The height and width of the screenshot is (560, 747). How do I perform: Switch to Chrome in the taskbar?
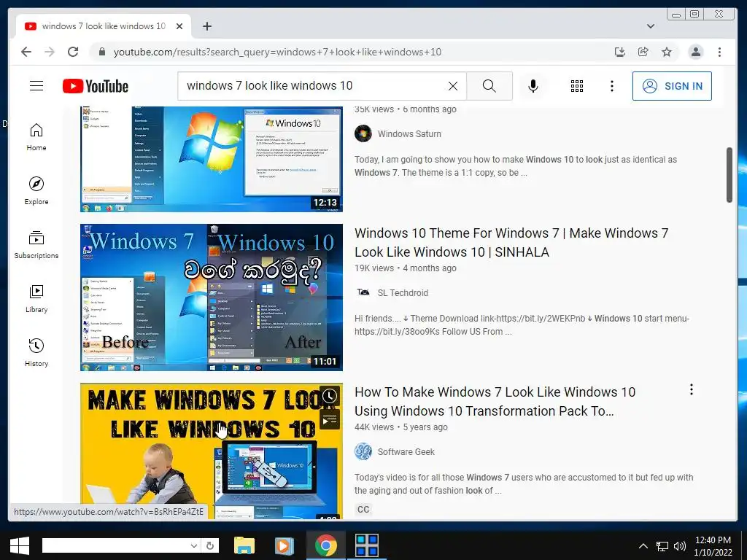click(326, 545)
